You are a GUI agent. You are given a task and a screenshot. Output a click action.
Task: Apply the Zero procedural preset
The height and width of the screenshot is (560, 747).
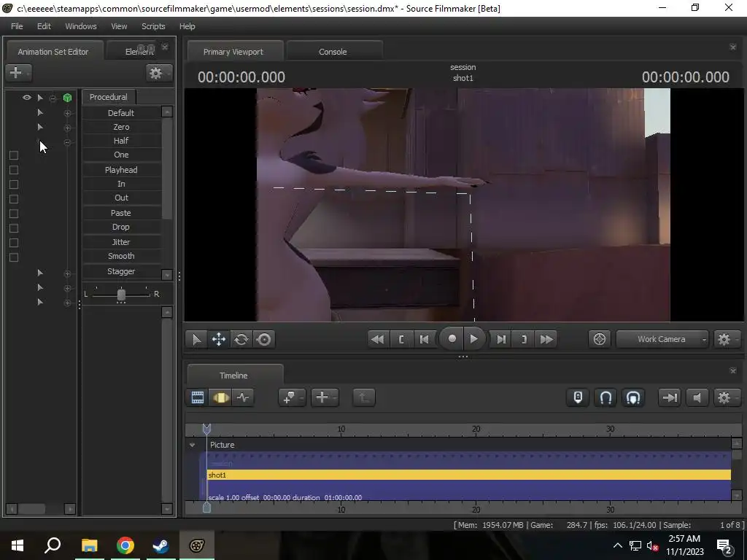click(121, 127)
